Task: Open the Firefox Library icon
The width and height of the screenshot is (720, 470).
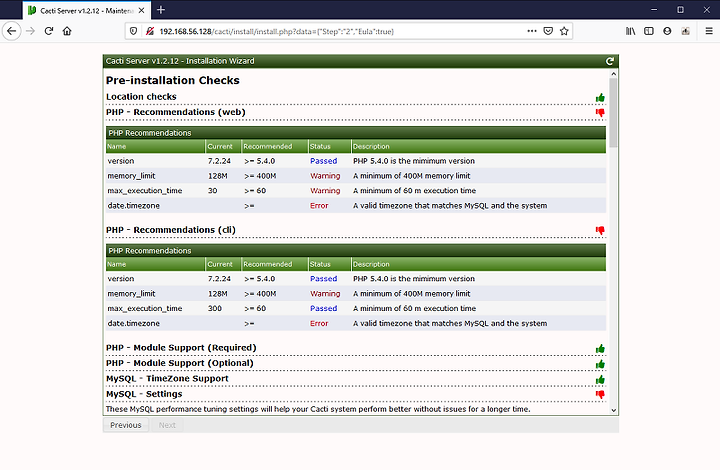Action: click(630, 31)
